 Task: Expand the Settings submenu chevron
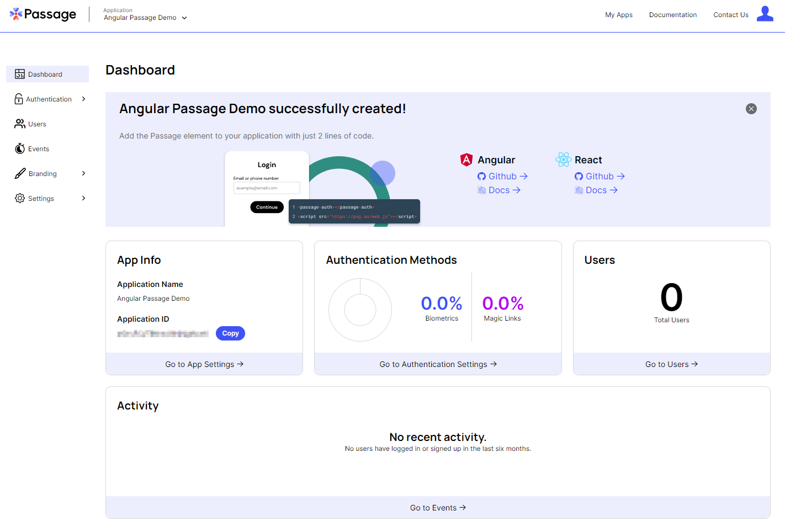83,199
